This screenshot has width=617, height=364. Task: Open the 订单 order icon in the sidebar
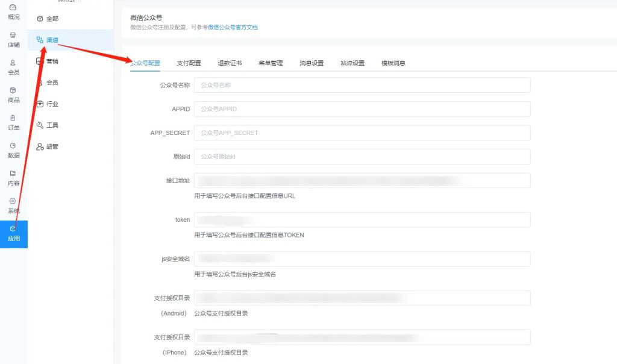13,118
